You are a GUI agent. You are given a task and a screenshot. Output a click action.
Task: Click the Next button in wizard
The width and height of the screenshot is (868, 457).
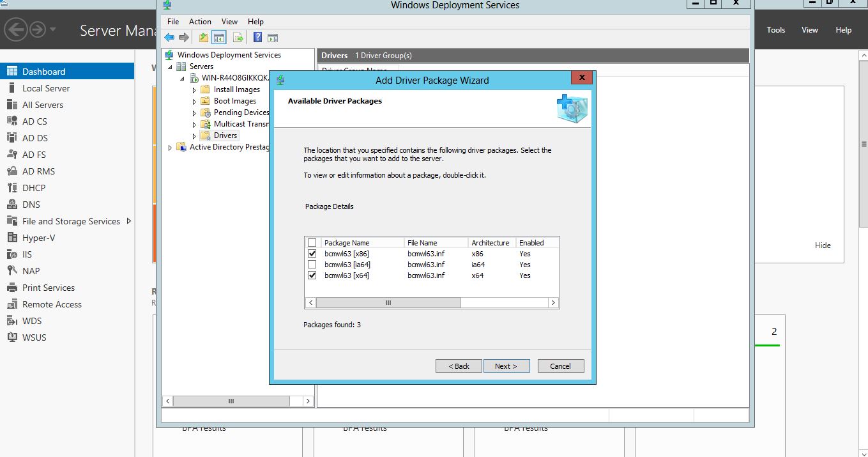(505, 366)
